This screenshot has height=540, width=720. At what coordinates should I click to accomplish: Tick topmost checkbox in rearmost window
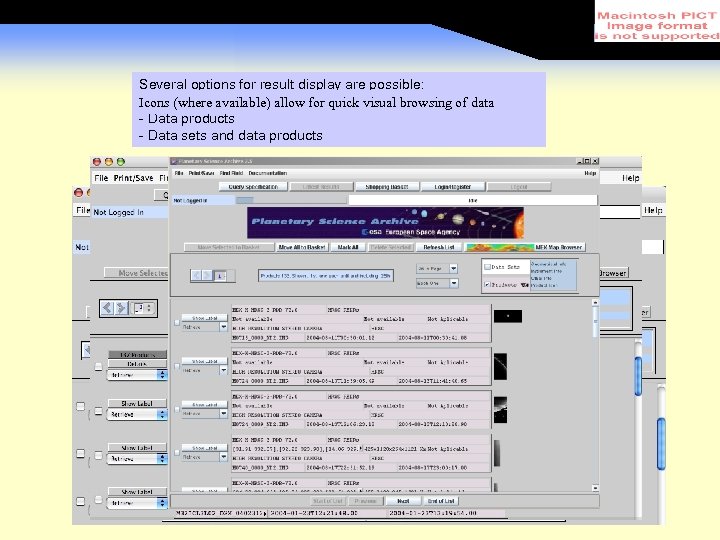[80, 406]
